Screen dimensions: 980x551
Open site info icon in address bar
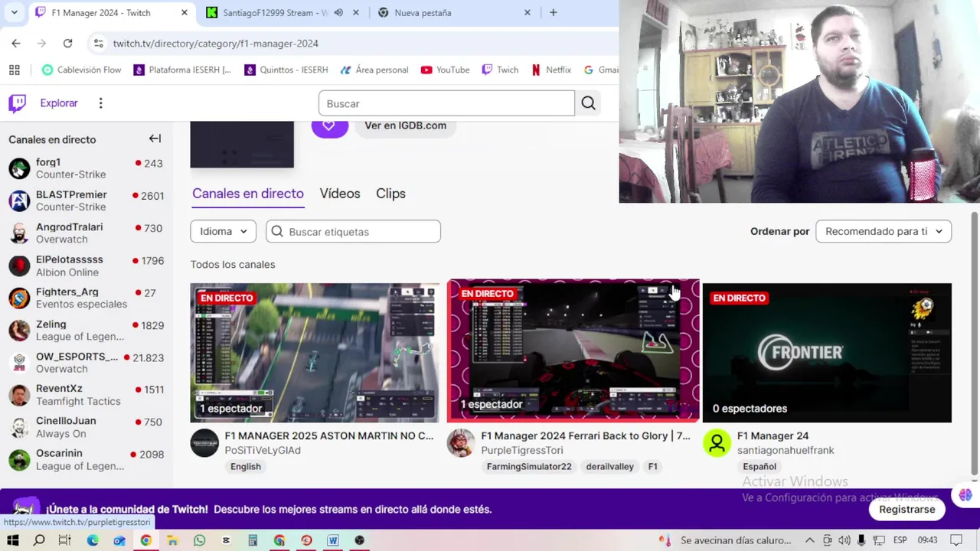click(98, 44)
